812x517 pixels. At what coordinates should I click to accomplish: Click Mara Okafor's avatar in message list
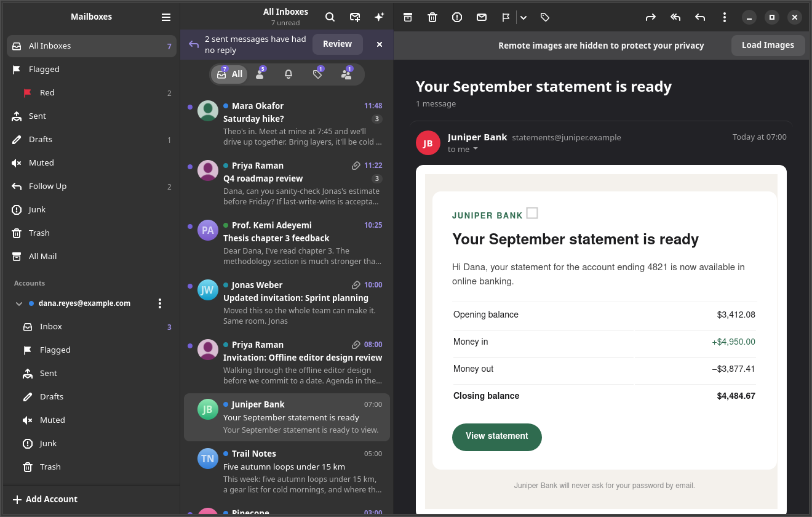tap(208, 111)
